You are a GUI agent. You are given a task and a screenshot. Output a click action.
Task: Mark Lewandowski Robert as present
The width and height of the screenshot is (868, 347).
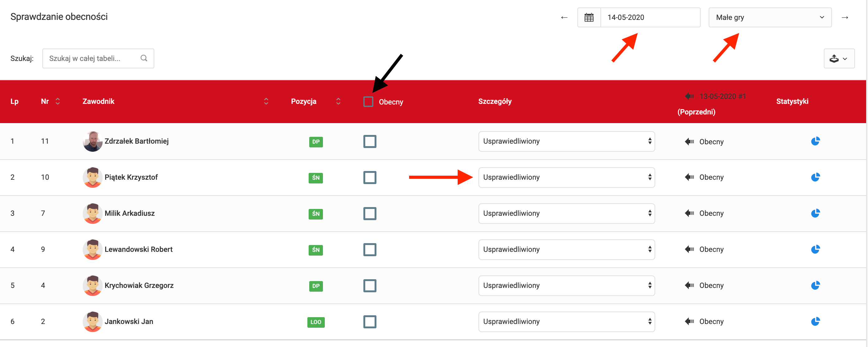pyautogui.click(x=370, y=250)
